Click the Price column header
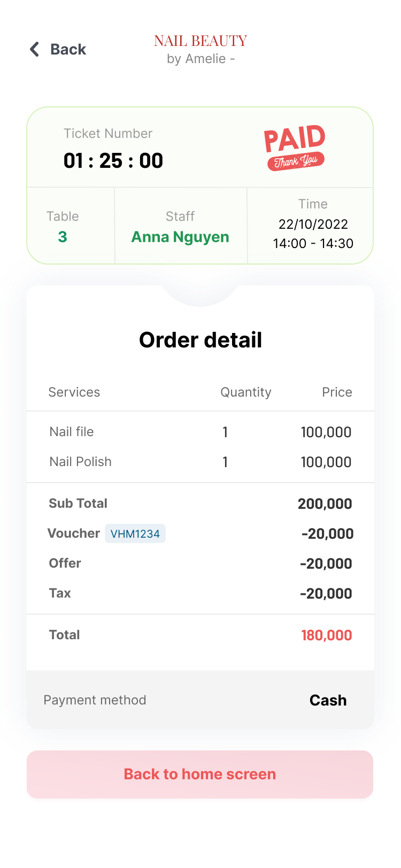The width and height of the screenshot is (401, 868). pos(337,392)
